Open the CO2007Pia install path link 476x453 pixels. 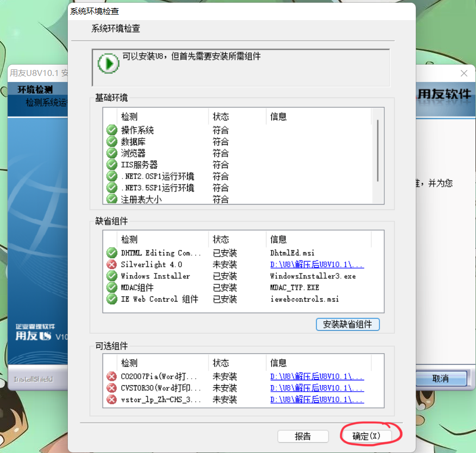pos(317,377)
